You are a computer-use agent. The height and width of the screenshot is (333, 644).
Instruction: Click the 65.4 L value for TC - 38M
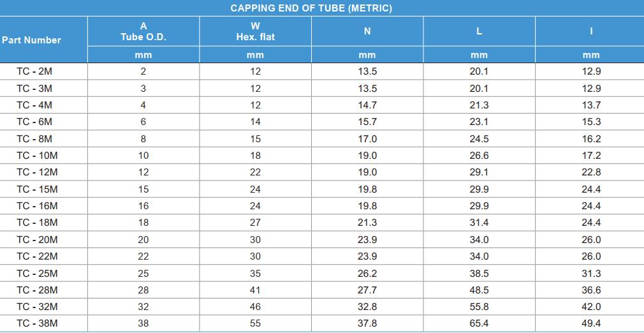click(479, 323)
